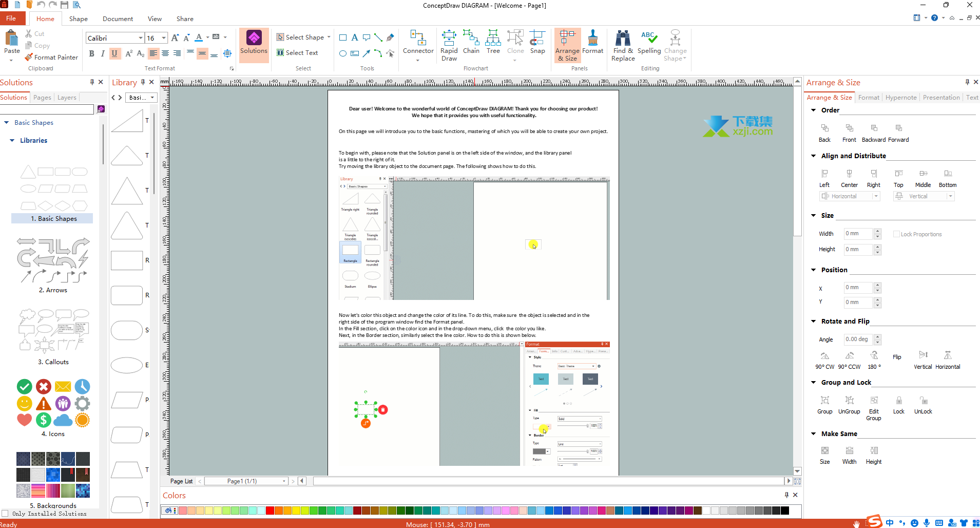Toggle left text alignment
The height and width of the screenshot is (528, 980).
click(x=153, y=53)
